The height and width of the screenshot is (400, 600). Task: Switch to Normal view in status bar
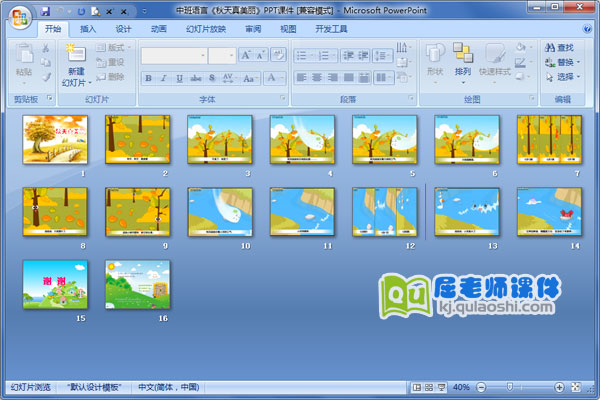416,387
